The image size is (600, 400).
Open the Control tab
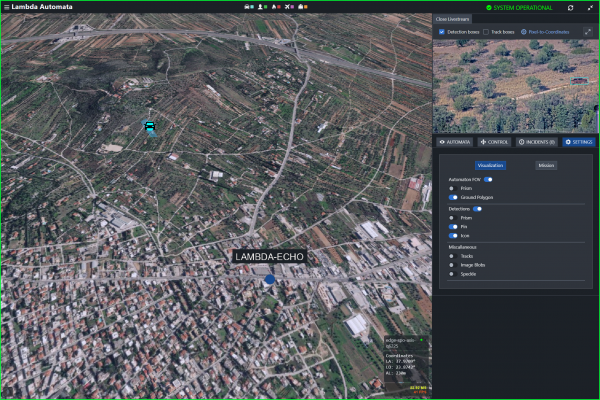click(x=494, y=142)
